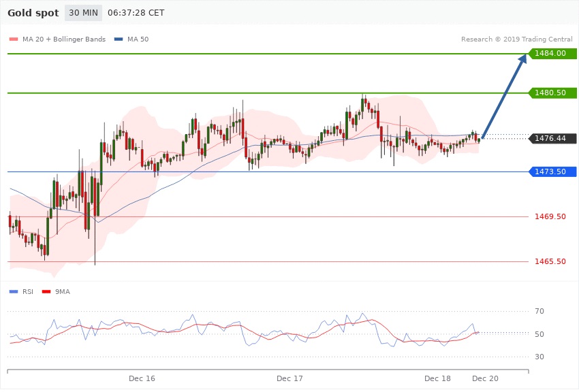
Task: Click the Dec 20 date marker
Action: 485,378
